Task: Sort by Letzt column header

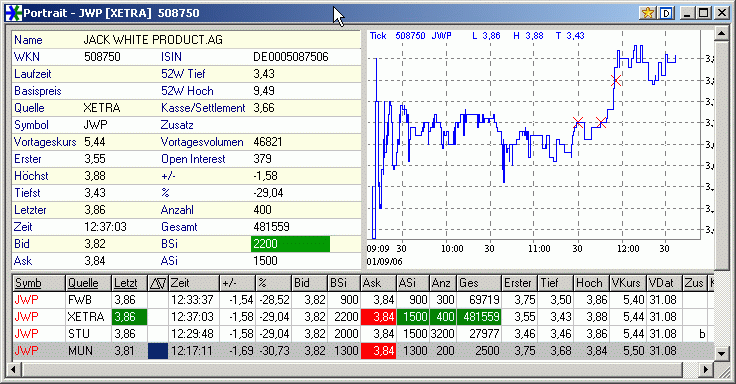Action: pyautogui.click(x=130, y=283)
